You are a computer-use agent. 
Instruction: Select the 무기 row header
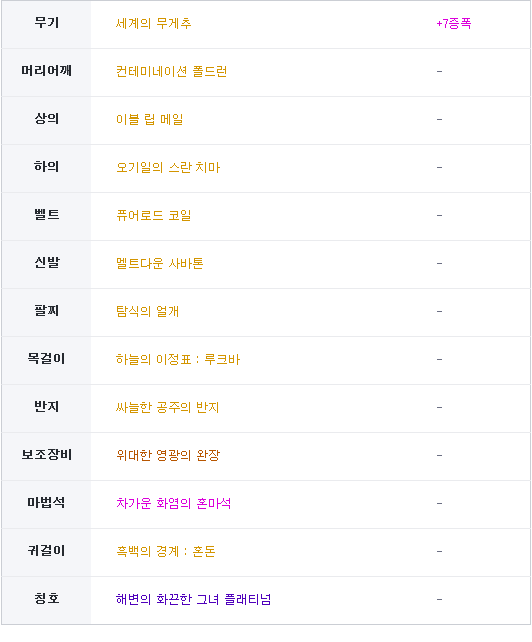click(46, 23)
